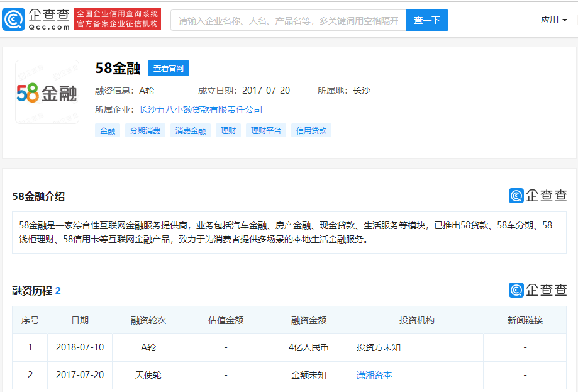This screenshot has height=392, width=578.
Task: Click the 投资机构 column header
Action: click(416, 320)
